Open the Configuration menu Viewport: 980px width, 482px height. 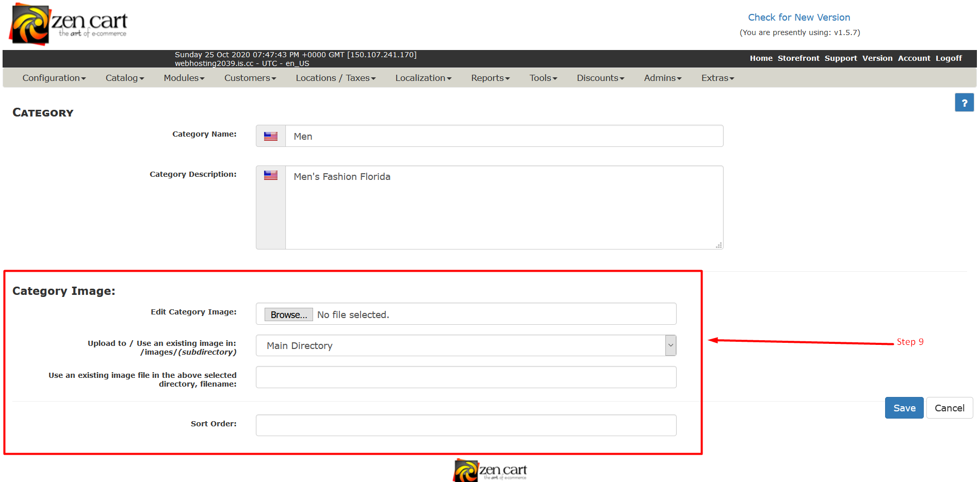[x=54, y=78]
